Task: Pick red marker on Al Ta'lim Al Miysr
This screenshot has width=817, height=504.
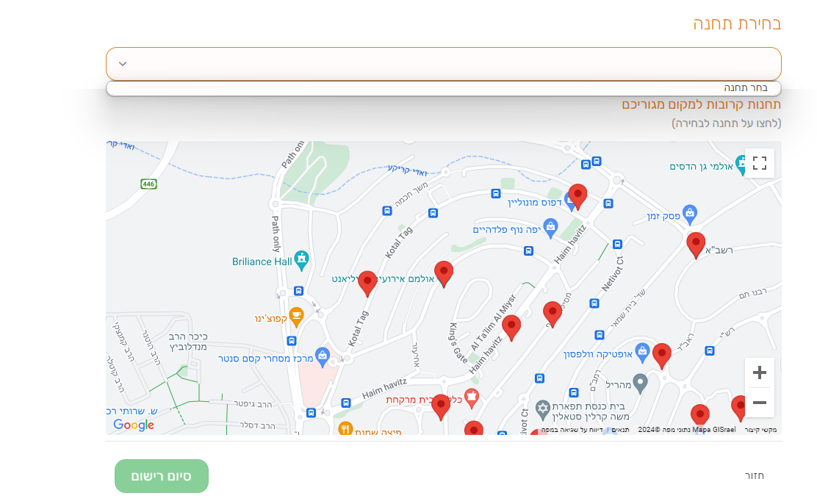Action: 511,328
